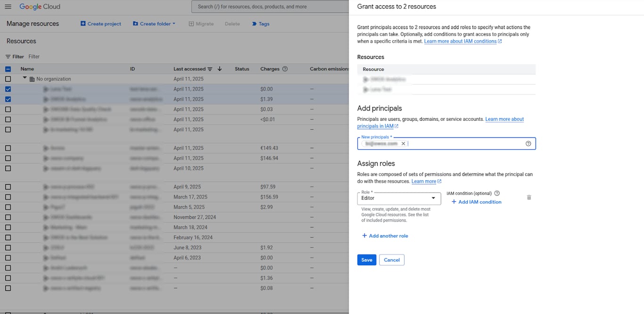
Task: Click the Charges column header
Action: pyautogui.click(x=270, y=69)
